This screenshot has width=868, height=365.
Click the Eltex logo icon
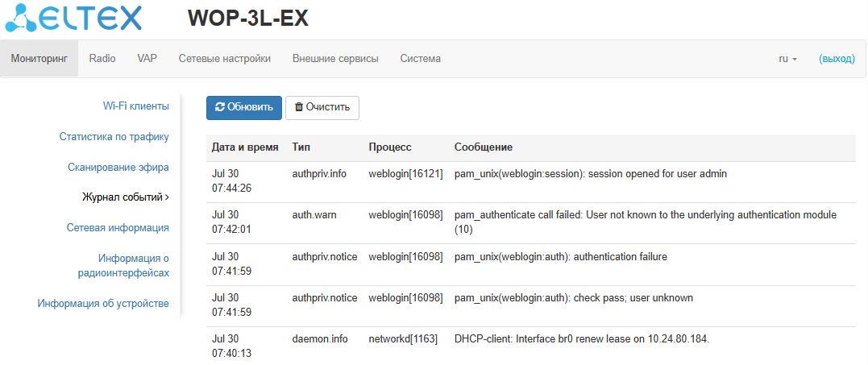(x=22, y=19)
